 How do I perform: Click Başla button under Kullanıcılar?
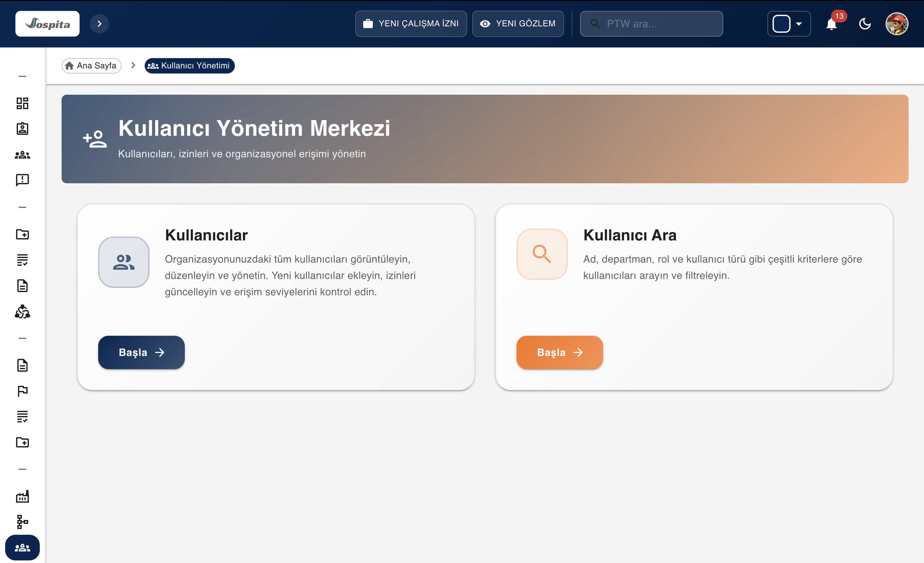(141, 352)
